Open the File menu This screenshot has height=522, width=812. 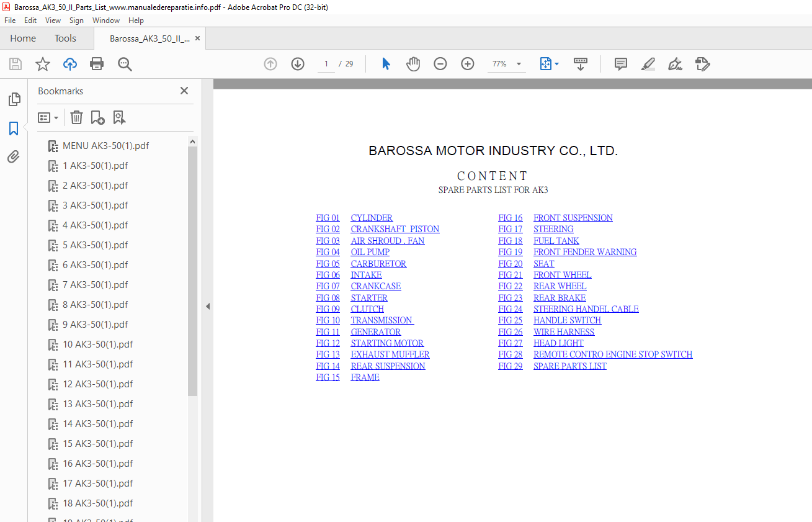pos(10,20)
